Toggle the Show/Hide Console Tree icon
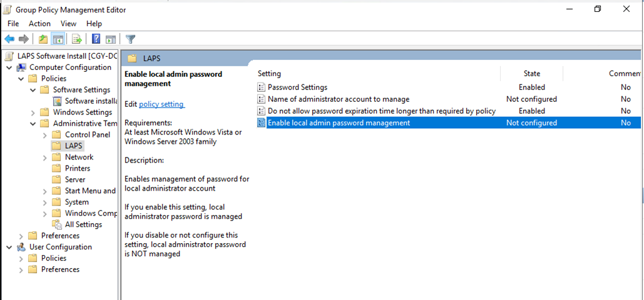This screenshot has height=300, width=644. [x=57, y=39]
